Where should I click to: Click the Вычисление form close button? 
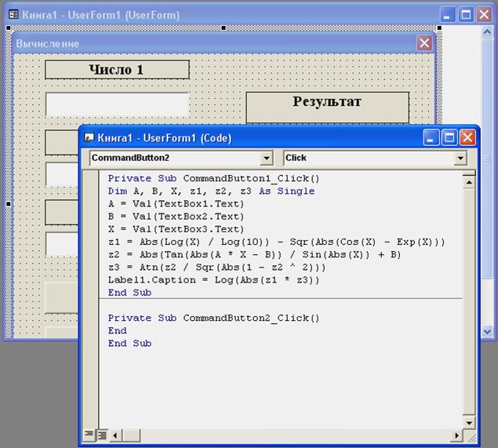[x=424, y=43]
